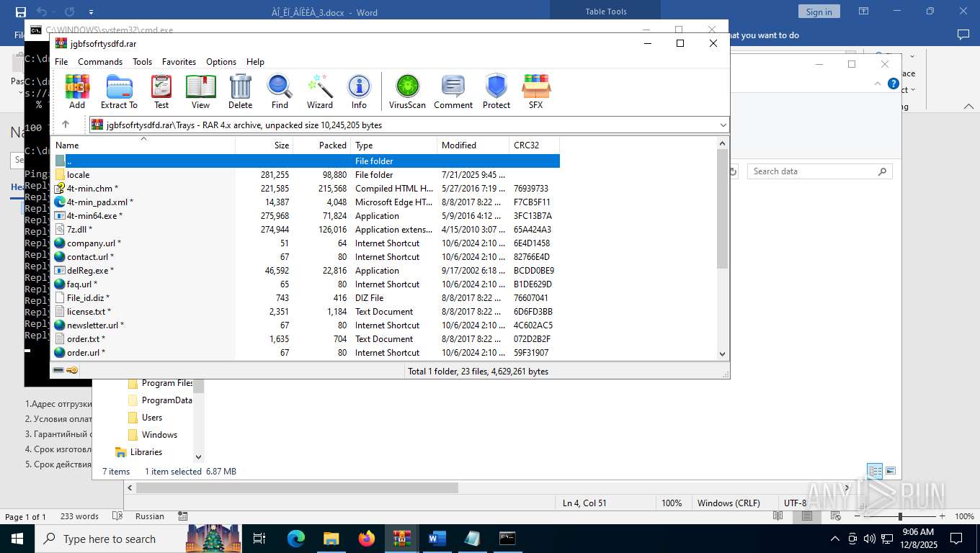Select delReg.exe application
This screenshot has height=553, width=980.
tap(306, 271)
